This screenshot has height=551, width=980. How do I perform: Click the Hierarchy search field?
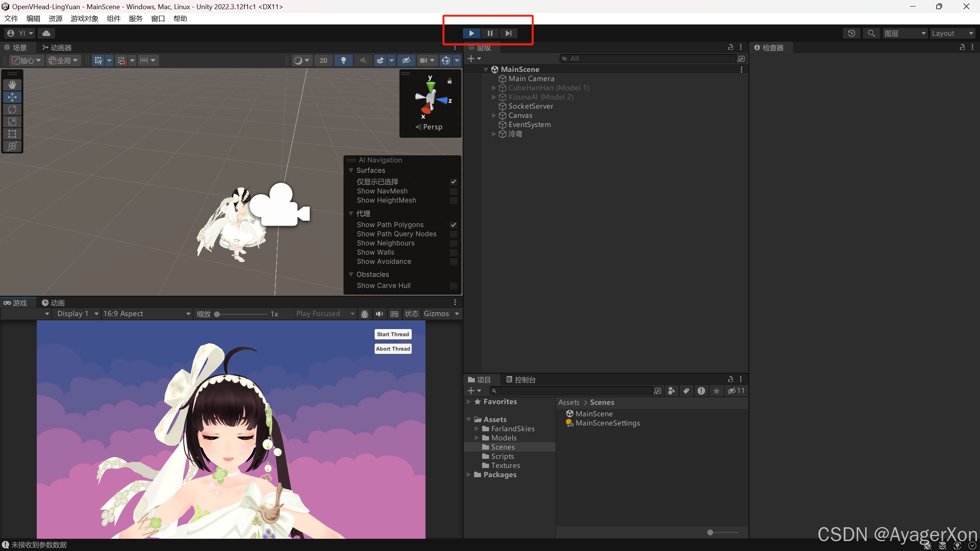click(647, 59)
